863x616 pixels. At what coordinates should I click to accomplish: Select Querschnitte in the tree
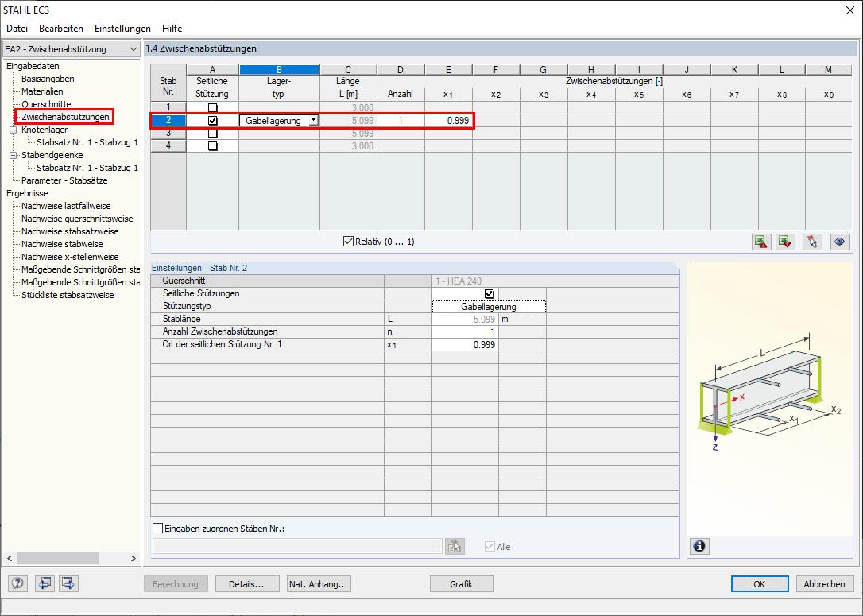[x=46, y=104]
